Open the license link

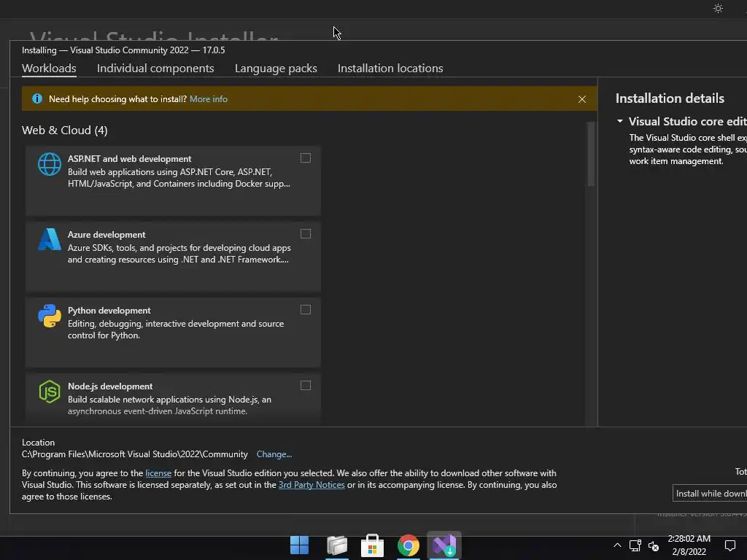tap(158, 472)
